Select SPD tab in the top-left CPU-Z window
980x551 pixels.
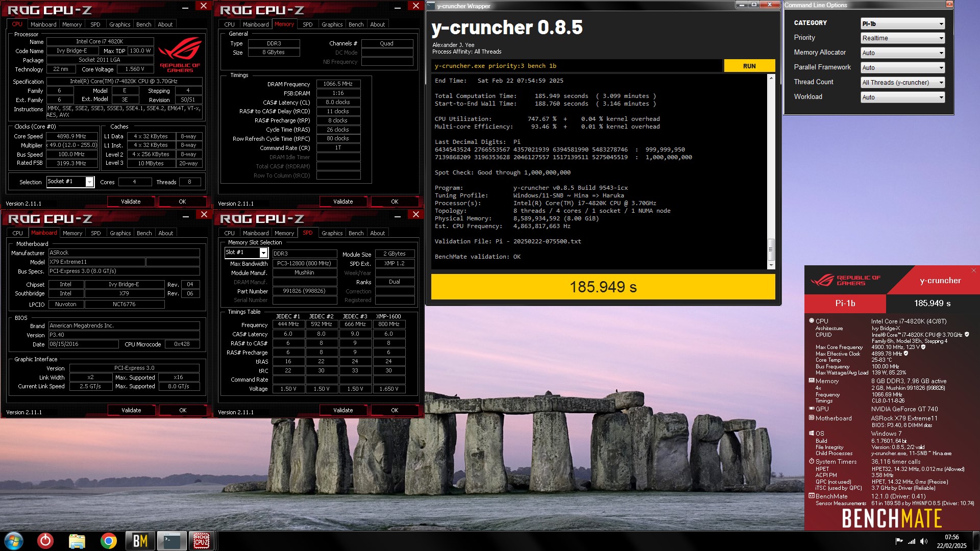click(95, 24)
